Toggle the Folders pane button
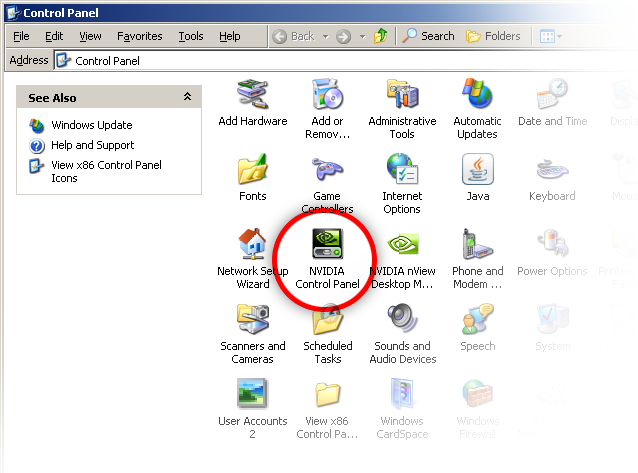This screenshot has width=638, height=473. pos(493,36)
